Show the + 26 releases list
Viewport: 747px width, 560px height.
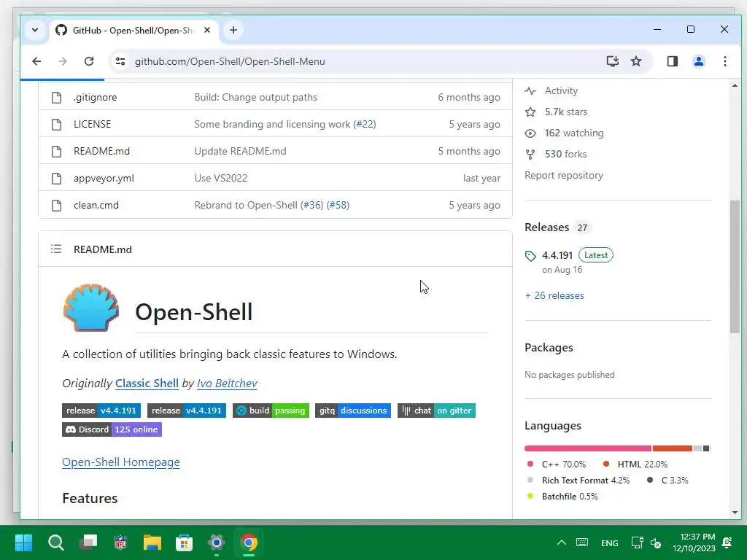tap(554, 296)
